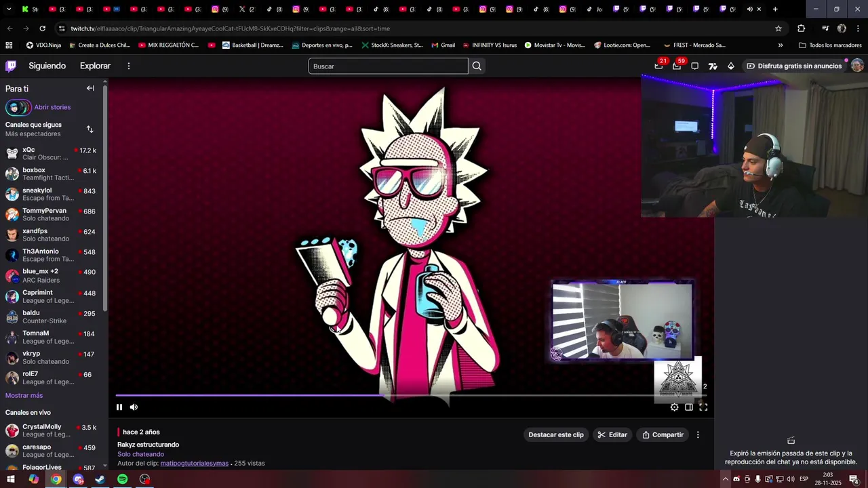Open volume control in system tray
This screenshot has width=868, height=488.
click(791, 479)
